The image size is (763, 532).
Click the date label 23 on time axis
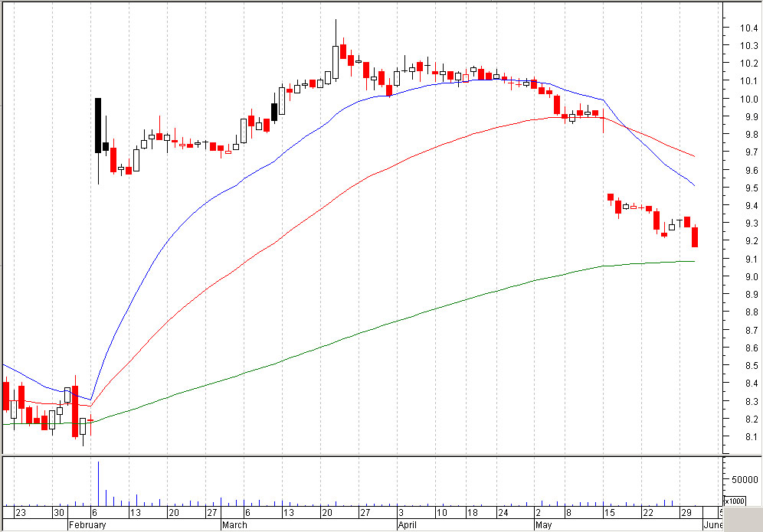tap(21, 513)
